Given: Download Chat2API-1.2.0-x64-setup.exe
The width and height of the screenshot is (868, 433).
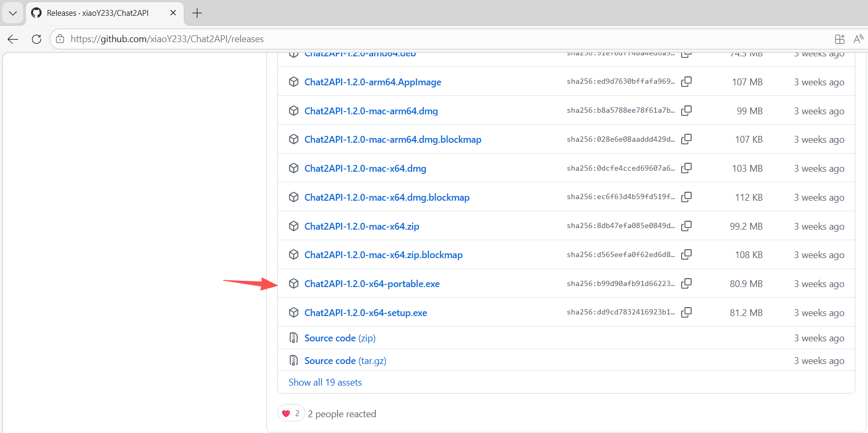Looking at the screenshot, I should (x=366, y=313).
